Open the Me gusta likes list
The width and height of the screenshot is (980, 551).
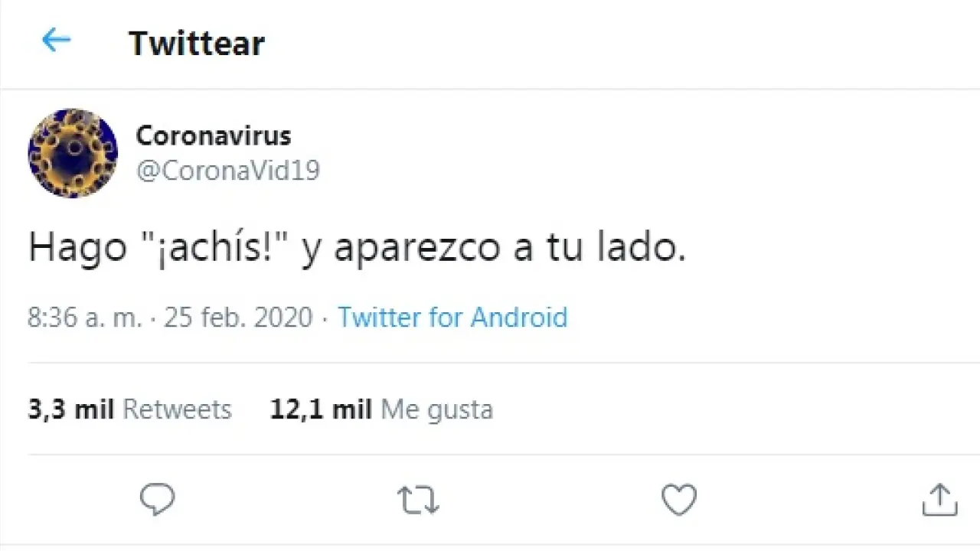(x=436, y=409)
